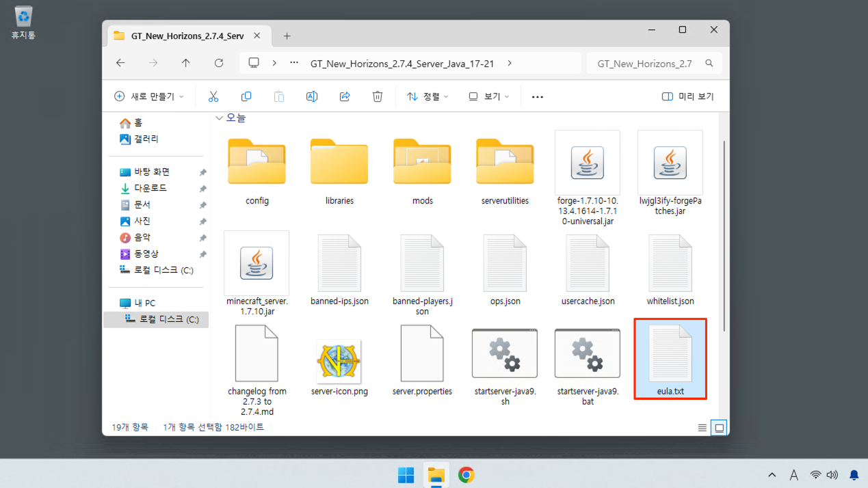Expand chevron after folder name in address bar
Screen dimensions: 868x488
510,63
